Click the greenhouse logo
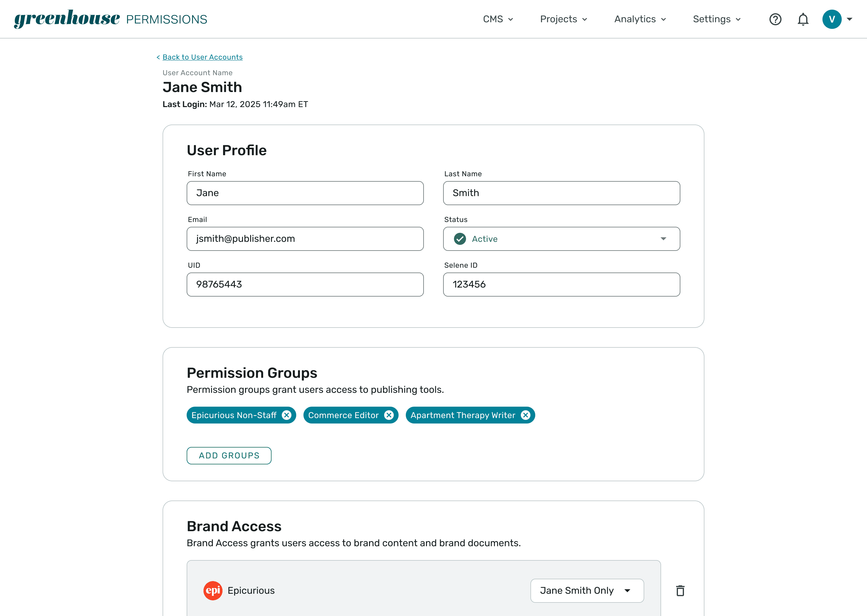Image resolution: width=867 pixels, height=616 pixels. coord(67,19)
